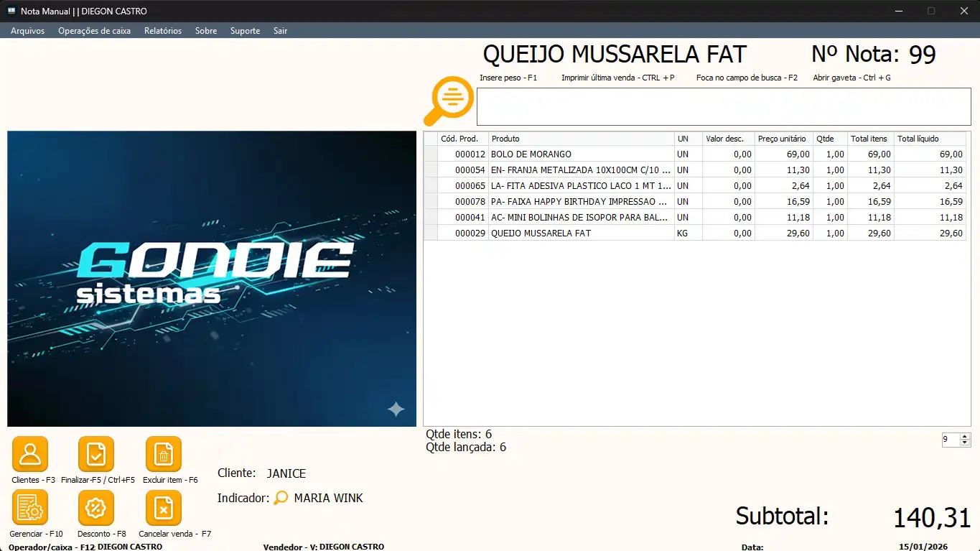This screenshot has width=980, height=551.
Task: Click the row selector for product 000054
Action: [431, 170]
